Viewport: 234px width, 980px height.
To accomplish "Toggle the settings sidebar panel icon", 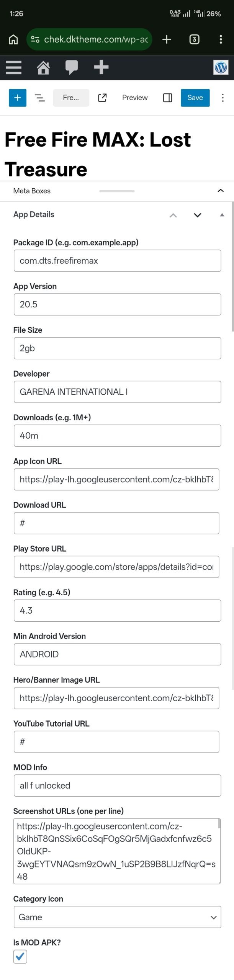I will (x=168, y=98).
